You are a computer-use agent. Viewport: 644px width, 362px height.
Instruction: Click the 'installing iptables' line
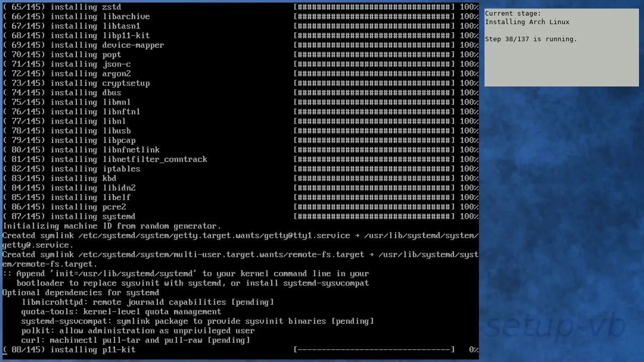tap(240, 169)
